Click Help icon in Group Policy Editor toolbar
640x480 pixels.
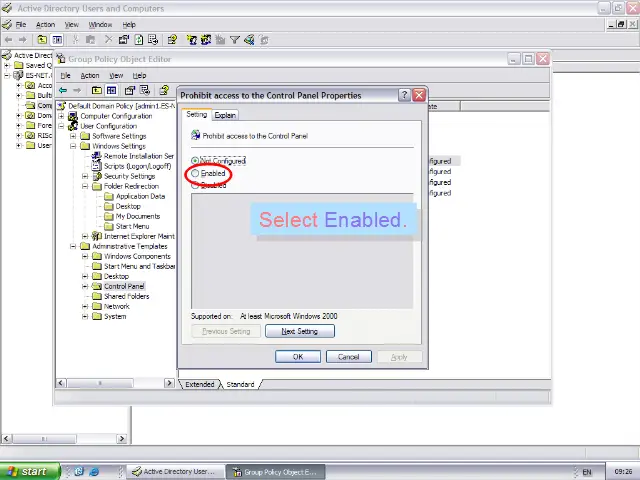[x=164, y=90]
